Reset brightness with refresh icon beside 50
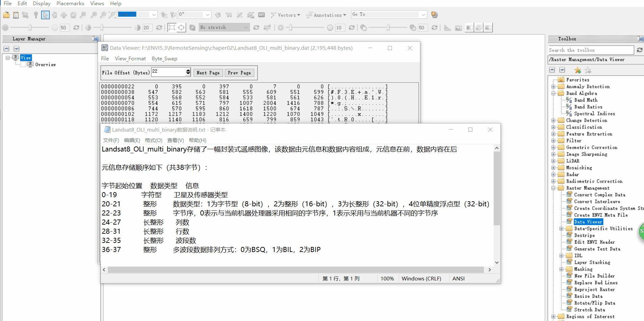Viewport: 644px width, 321px height. (76, 28)
